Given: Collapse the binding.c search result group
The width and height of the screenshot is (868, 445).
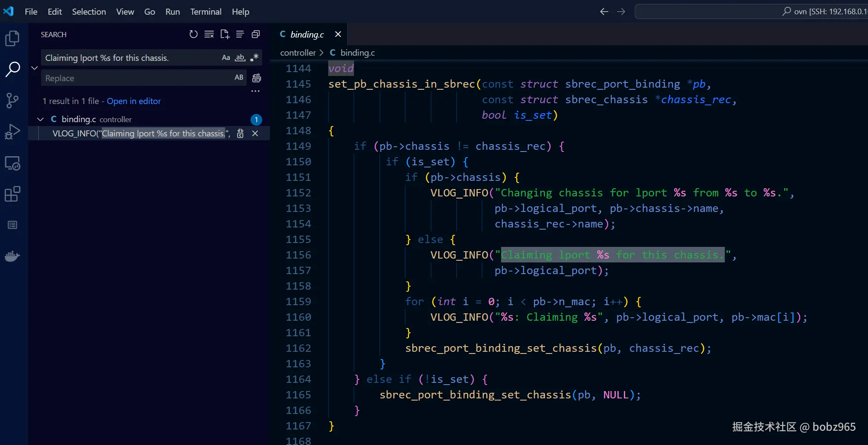Looking at the screenshot, I should [x=41, y=120].
